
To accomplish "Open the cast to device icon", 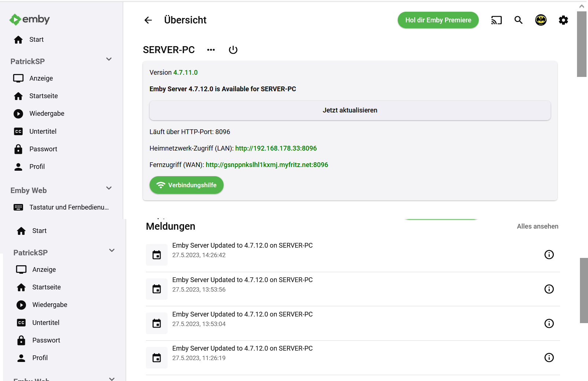I will [x=496, y=20].
